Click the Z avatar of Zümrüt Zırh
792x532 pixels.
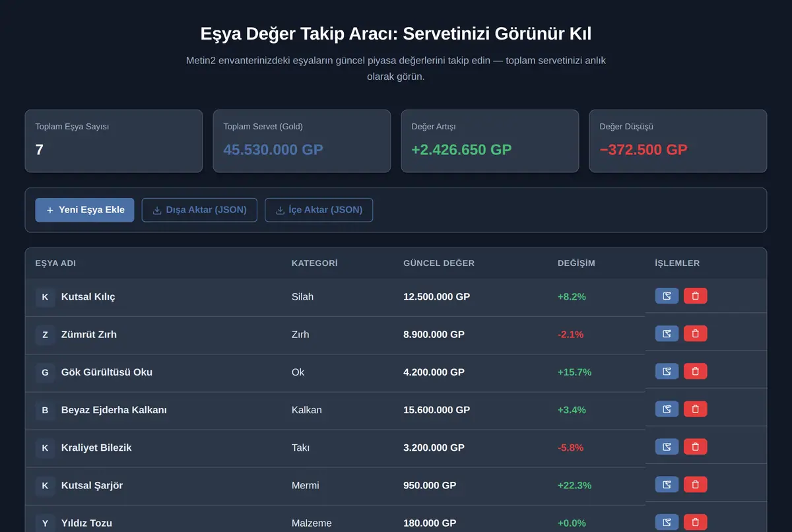(45, 335)
